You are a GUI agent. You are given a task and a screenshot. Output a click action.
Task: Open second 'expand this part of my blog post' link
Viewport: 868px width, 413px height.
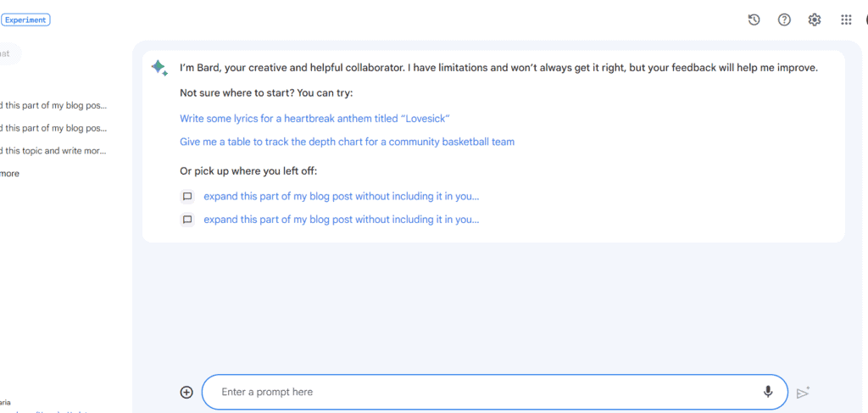coord(342,220)
